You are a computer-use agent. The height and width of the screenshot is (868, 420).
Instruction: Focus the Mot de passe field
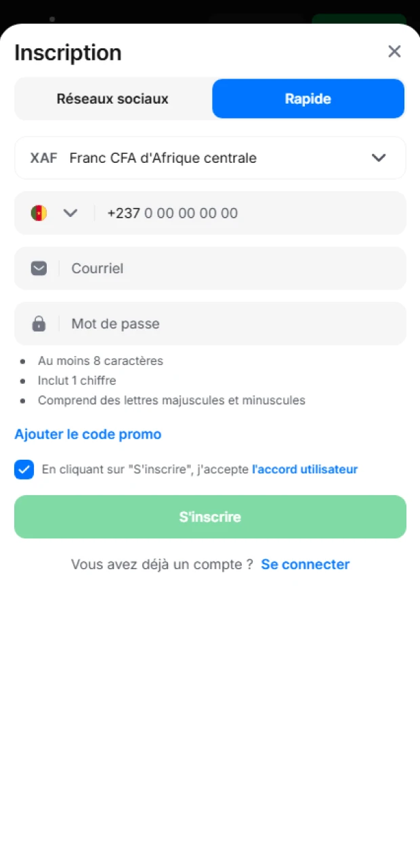pos(230,323)
